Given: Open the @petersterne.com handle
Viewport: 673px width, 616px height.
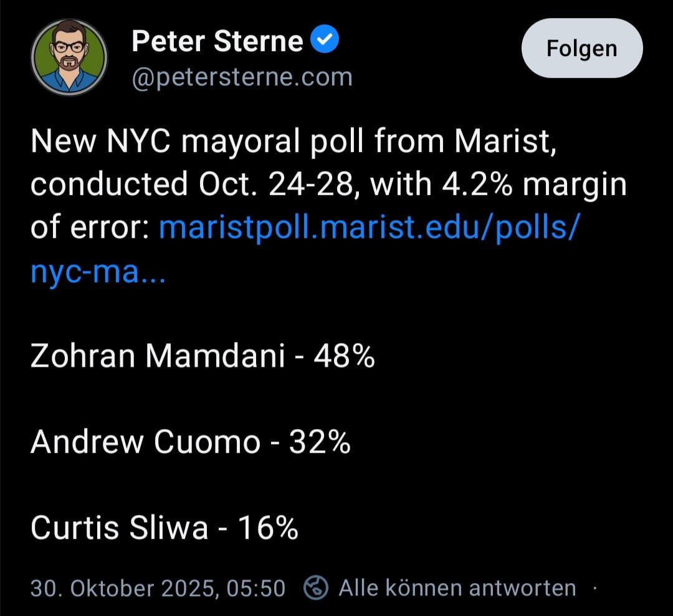Looking at the screenshot, I should tap(242, 77).
